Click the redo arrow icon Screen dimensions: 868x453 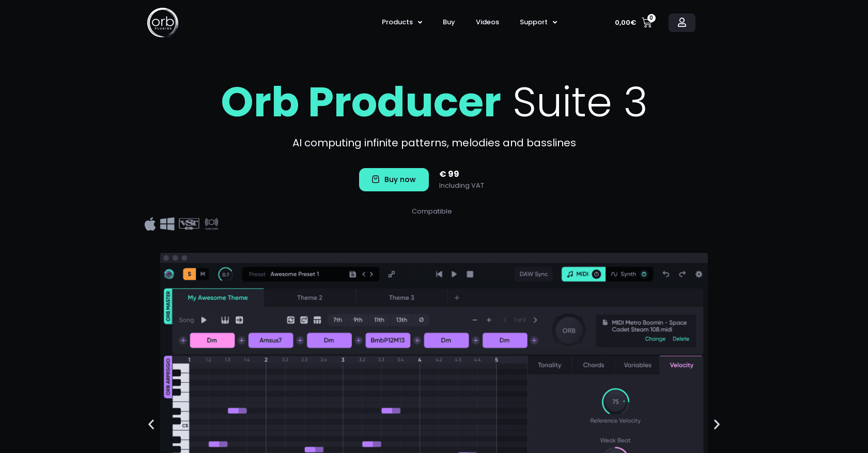pos(683,274)
